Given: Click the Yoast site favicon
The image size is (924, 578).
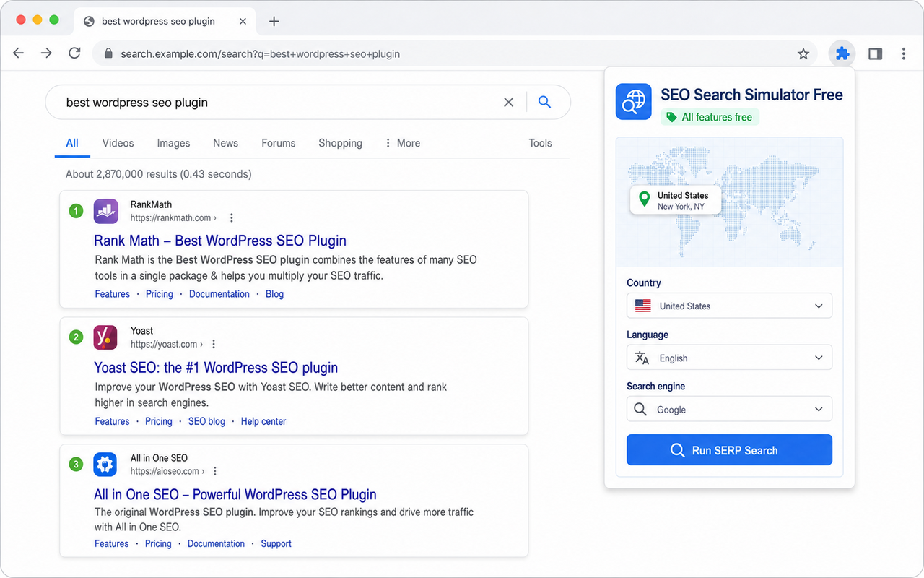Looking at the screenshot, I should click(105, 337).
